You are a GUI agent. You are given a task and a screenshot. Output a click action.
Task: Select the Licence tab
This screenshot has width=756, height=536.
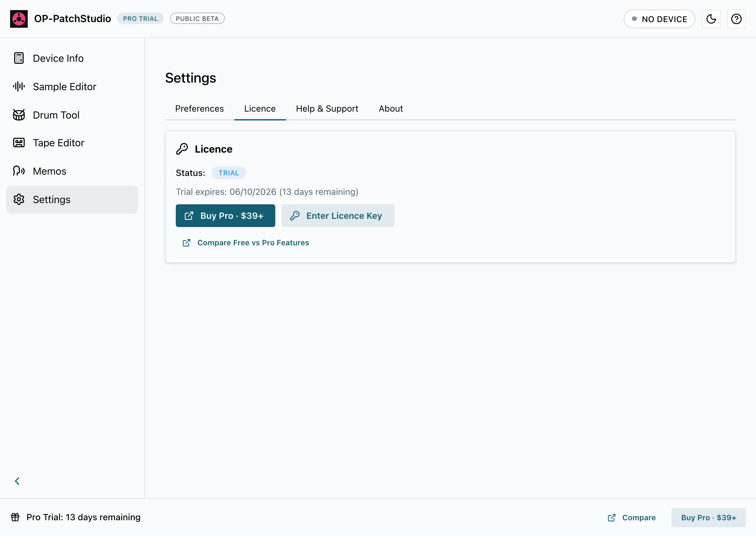pos(260,108)
